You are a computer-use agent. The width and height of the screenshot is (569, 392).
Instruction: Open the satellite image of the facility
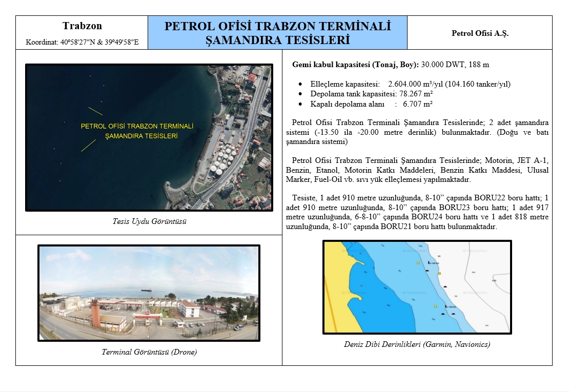point(149,138)
